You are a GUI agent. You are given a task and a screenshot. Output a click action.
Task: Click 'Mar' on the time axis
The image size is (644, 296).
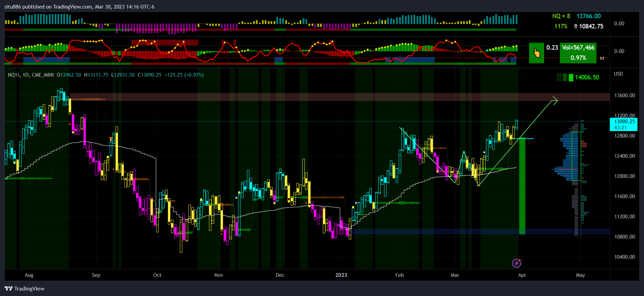coord(455,275)
